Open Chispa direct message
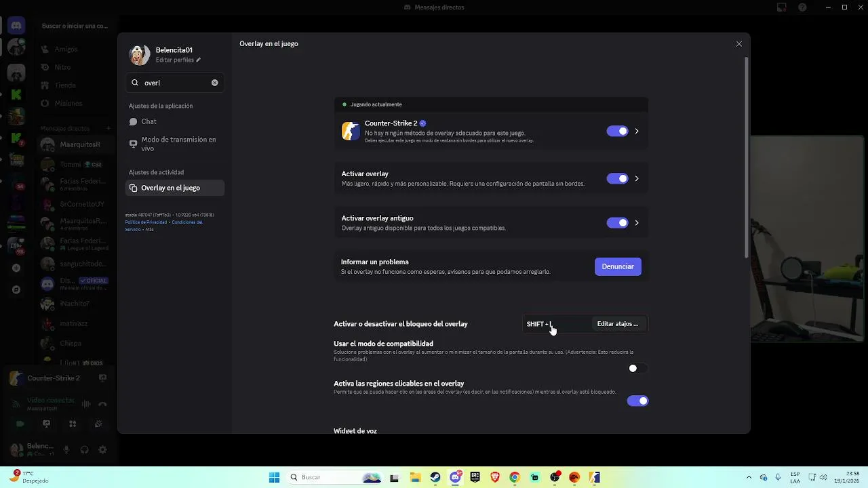The height and width of the screenshot is (488, 868). 75,343
